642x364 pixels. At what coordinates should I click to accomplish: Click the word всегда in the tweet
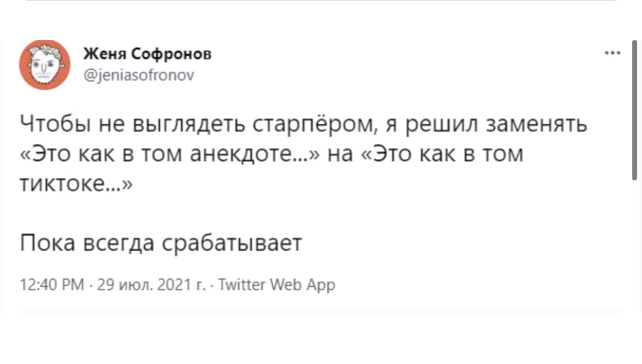[119, 243]
